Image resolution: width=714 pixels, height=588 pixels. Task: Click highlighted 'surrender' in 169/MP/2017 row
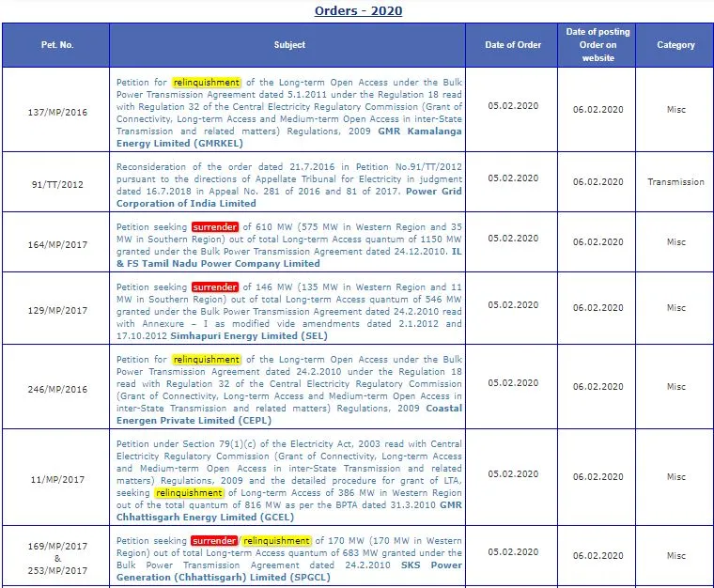214,540
